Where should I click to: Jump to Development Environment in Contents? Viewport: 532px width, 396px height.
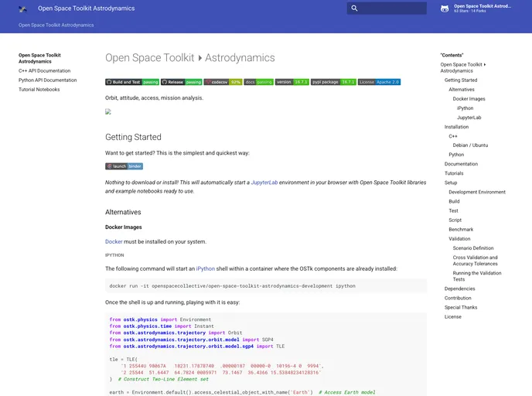pyautogui.click(x=477, y=192)
